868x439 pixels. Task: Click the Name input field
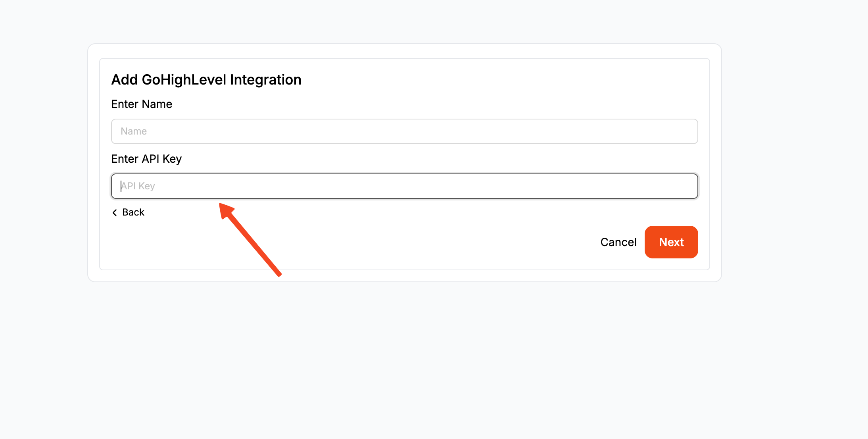[x=404, y=131]
